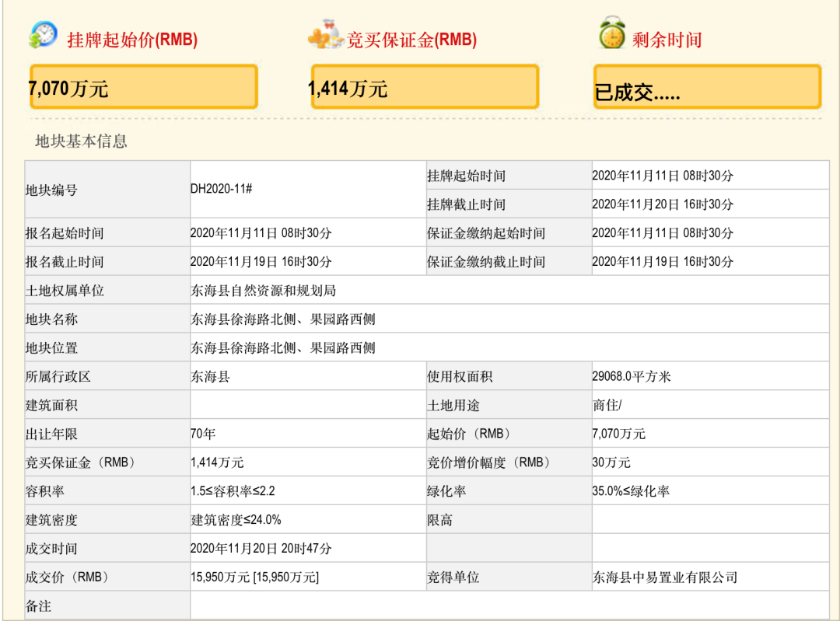Click the 1,414万元 deposit box
Image resolution: width=840 pixels, height=621 pixels.
(425, 87)
